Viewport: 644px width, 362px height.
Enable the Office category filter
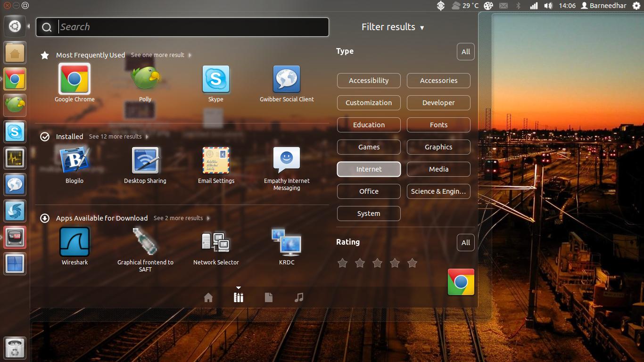click(369, 191)
